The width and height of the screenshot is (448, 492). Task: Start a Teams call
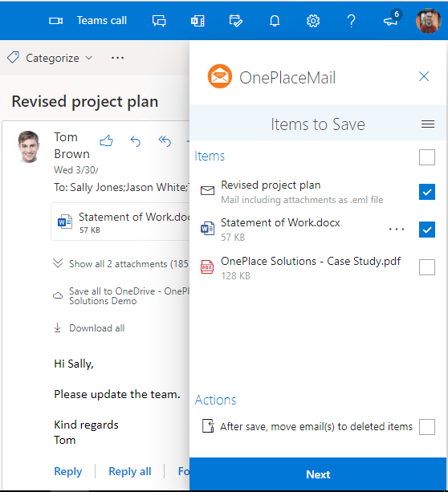(88, 21)
